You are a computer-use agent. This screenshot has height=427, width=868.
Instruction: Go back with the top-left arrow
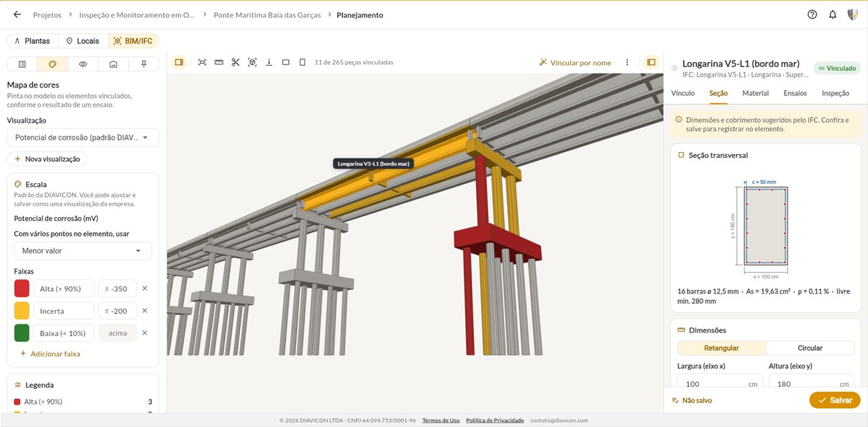pos(17,14)
